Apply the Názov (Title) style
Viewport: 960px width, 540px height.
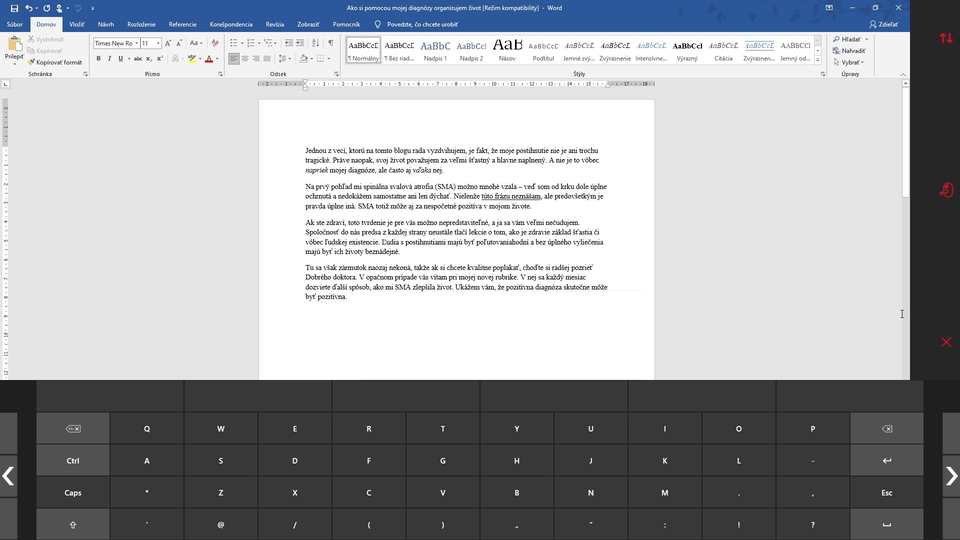(507, 50)
